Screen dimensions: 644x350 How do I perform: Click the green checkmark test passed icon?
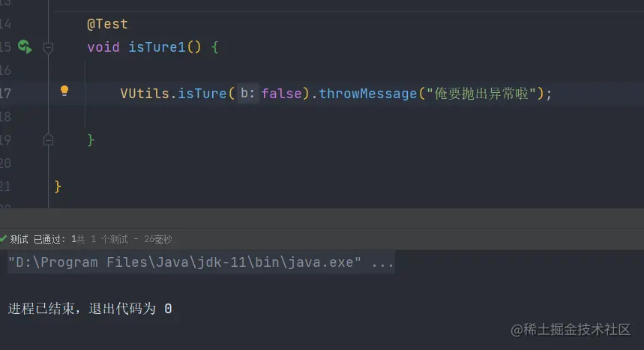[3, 238]
